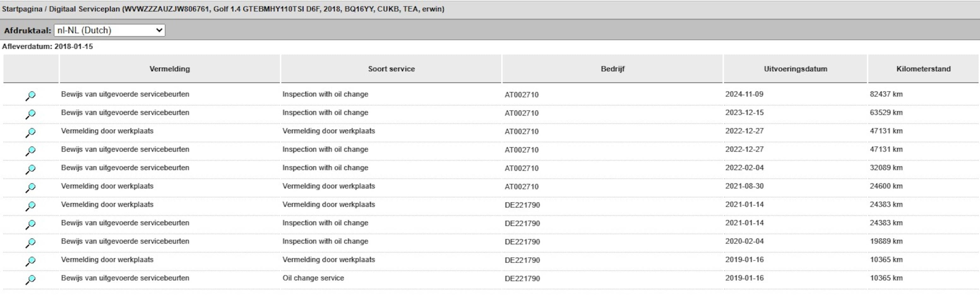This screenshot has width=980, height=303.
Task: Click date 2023-12-15 in Uitvoeringsdatum column
Action: (x=744, y=113)
